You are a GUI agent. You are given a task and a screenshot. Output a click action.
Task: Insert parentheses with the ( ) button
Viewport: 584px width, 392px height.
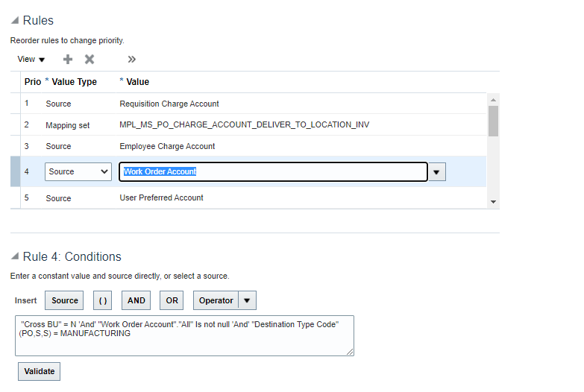pos(102,300)
